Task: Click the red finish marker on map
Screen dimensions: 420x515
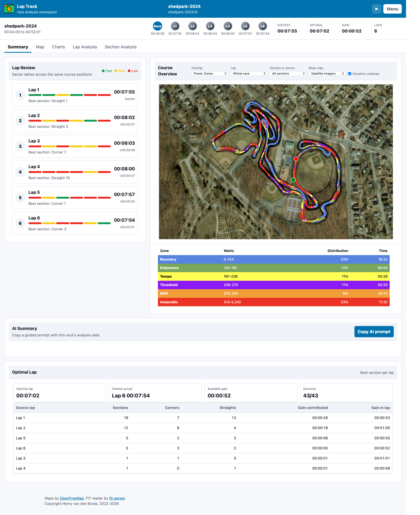Action: coord(296,159)
